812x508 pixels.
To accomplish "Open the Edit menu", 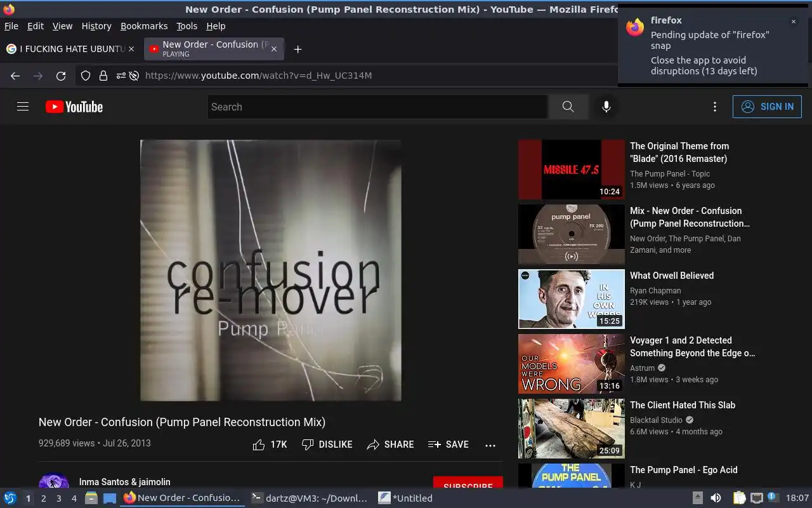I will 36,26.
